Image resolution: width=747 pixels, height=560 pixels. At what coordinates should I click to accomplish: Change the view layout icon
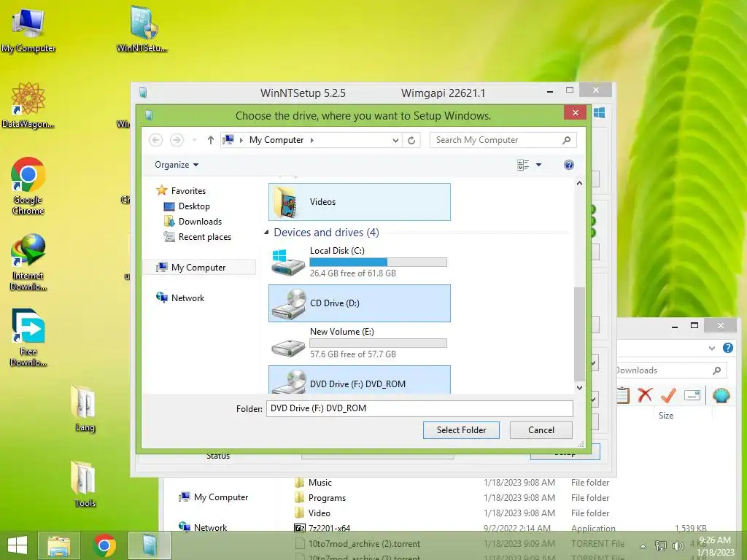coord(522,165)
